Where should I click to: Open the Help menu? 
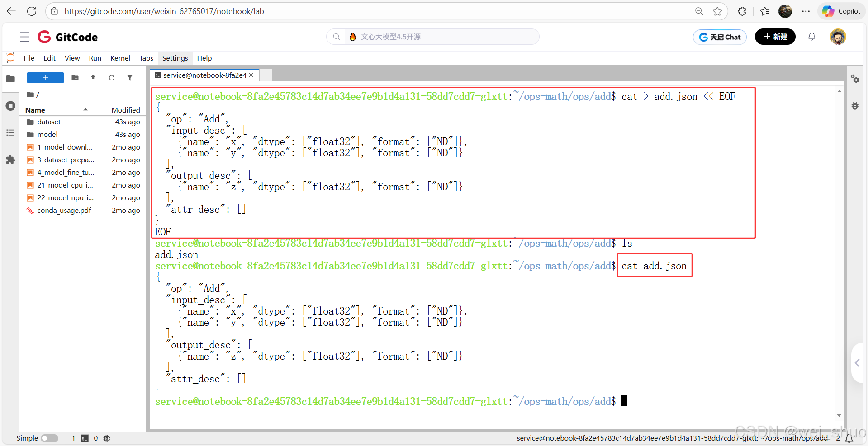click(x=204, y=58)
